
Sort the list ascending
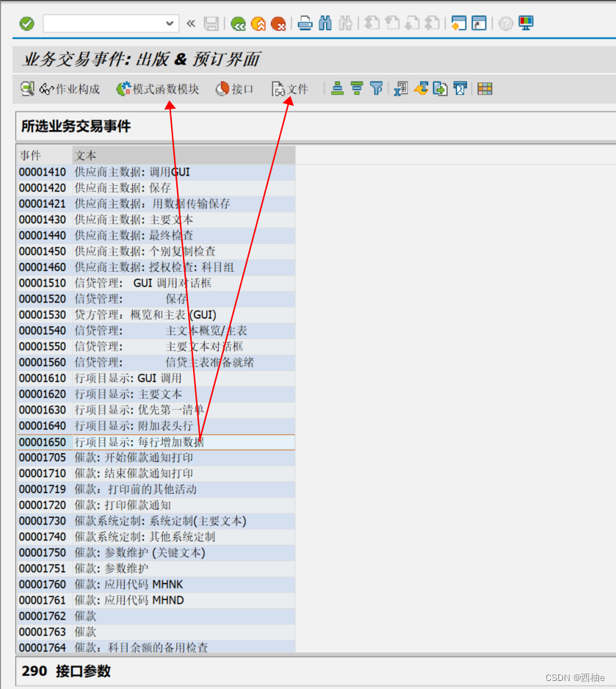[337, 88]
